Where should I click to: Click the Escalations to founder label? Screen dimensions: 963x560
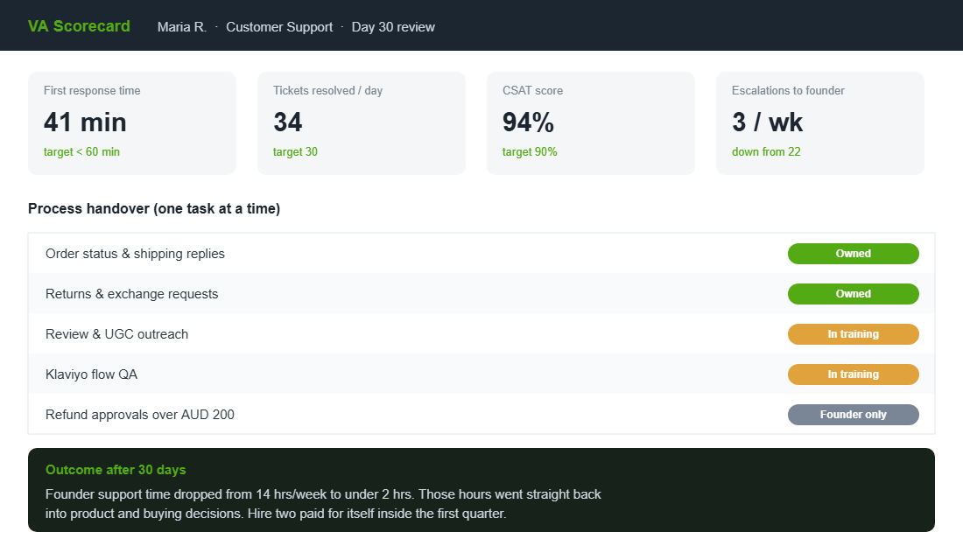(x=788, y=90)
